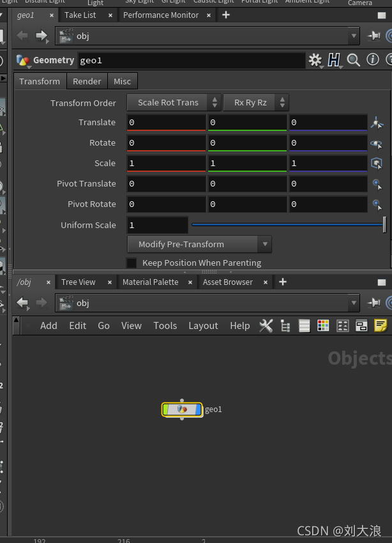Image resolution: width=392 pixels, height=543 pixels.
Task: Expand the network pane path dropdown arrow
Action: click(354, 303)
